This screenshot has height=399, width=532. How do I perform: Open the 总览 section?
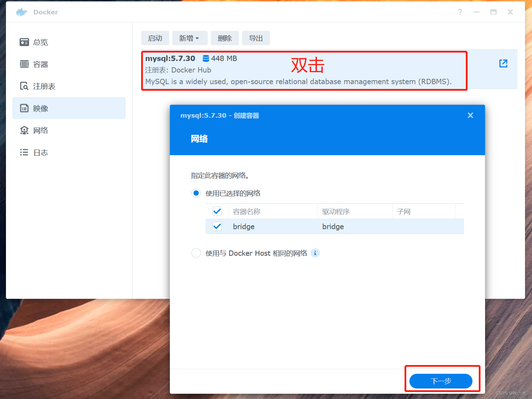pos(69,42)
